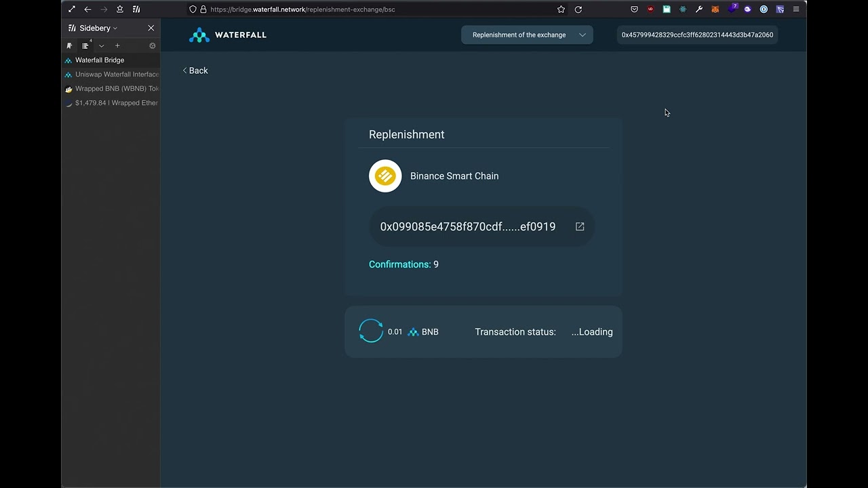
Task: Select the Sidebery tabs panel with badge 4
Action: pos(85,45)
